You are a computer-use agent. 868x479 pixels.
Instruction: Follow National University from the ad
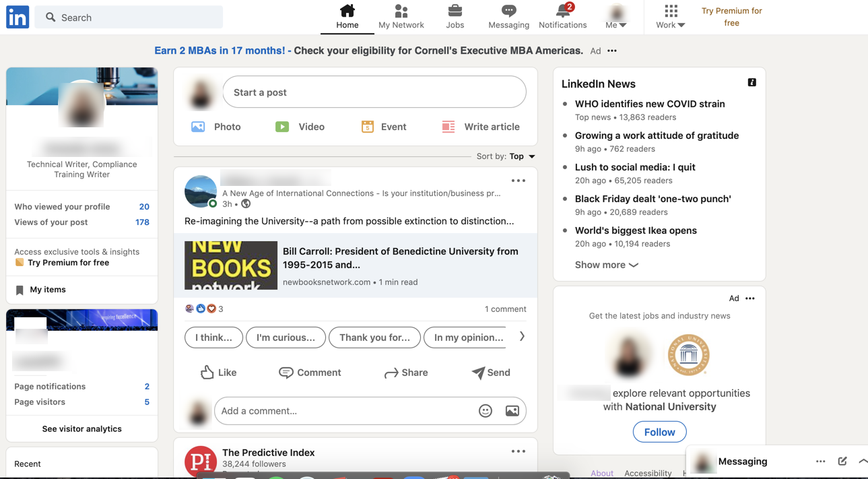pos(659,432)
